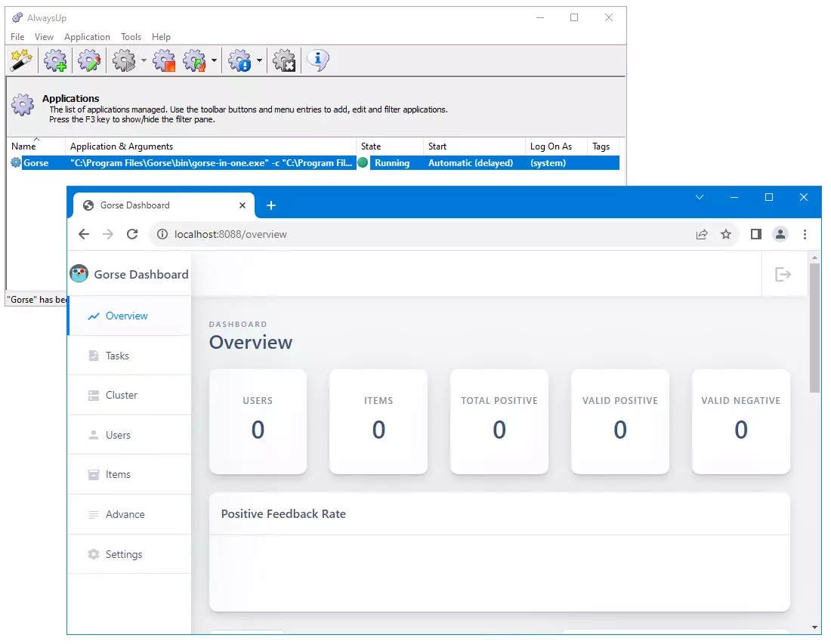The image size is (831, 644).
Task: View site information icon in address bar
Action: (x=162, y=234)
